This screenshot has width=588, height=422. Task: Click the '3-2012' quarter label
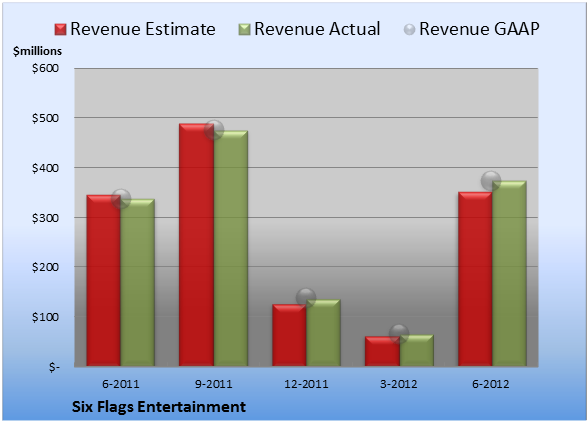(x=399, y=384)
